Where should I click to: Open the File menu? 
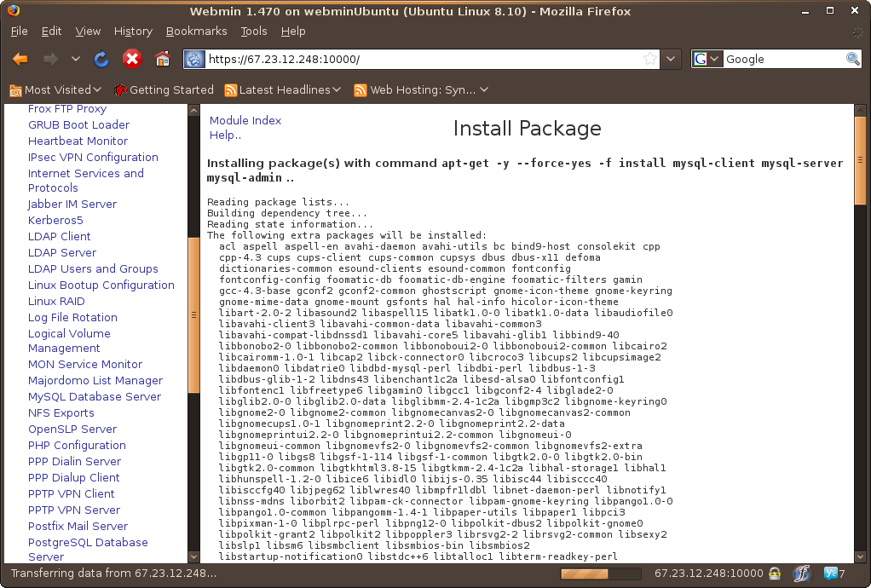[x=19, y=31]
